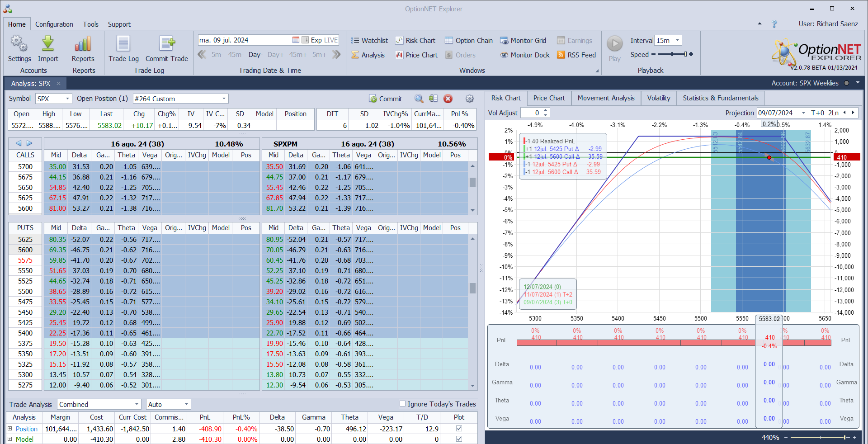Go to next expiration with right arrow

tap(29, 143)
